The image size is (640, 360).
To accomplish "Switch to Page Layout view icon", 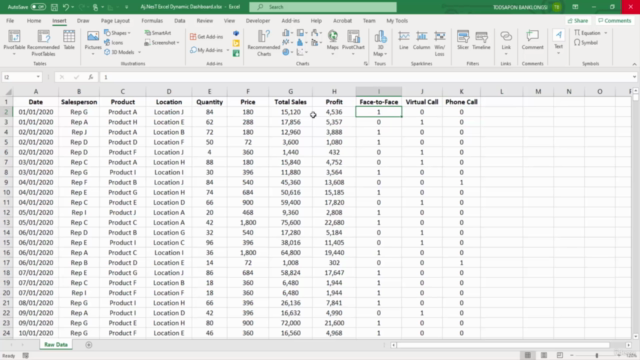I will tap(544, 356).
